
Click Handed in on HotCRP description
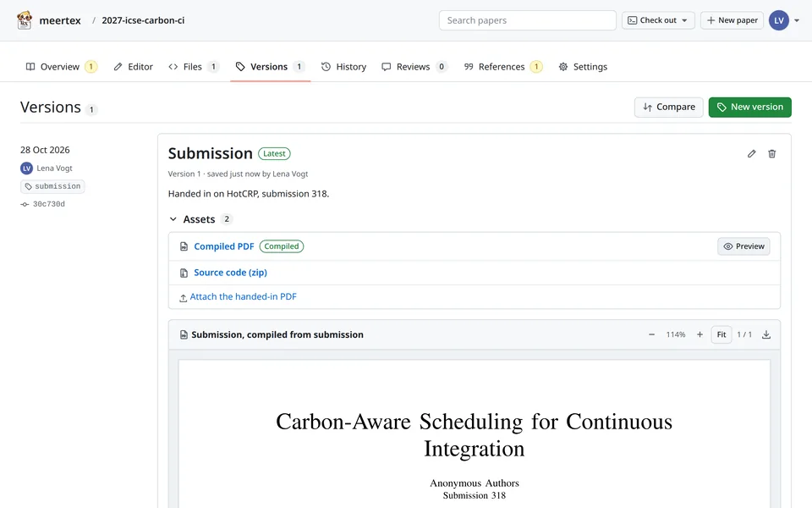tap(249, 193)
